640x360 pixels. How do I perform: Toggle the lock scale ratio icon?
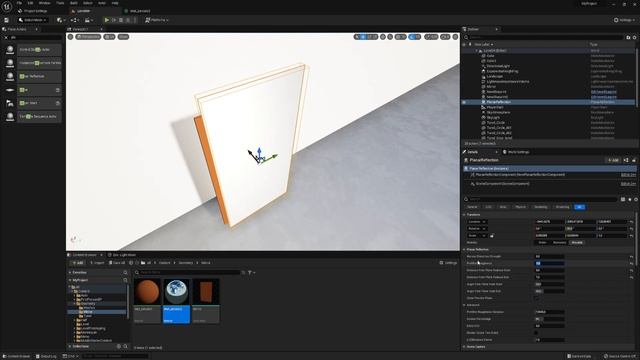click(x=491, y=236)
